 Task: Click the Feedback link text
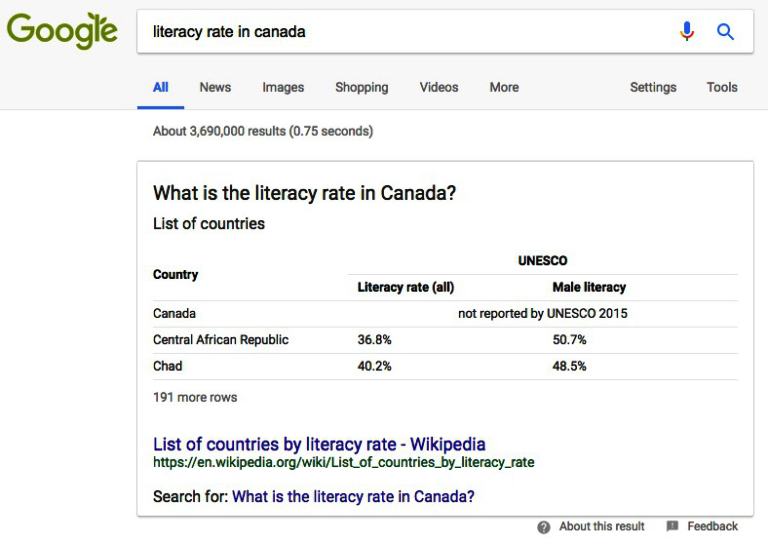pos(713,527)
